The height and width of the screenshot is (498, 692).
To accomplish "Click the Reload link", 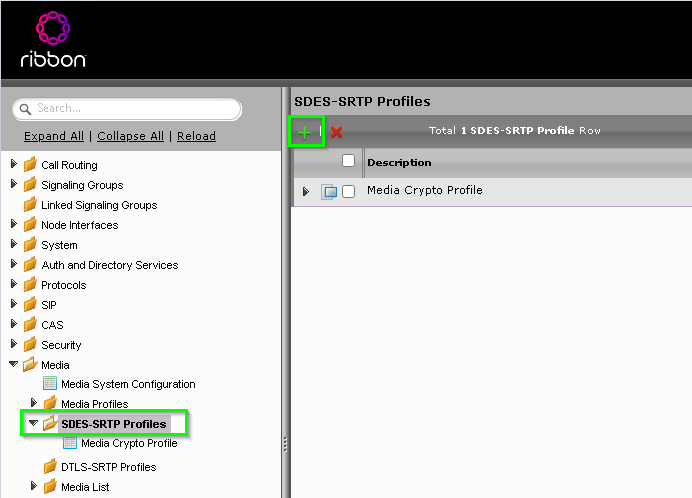I will 196,136.
